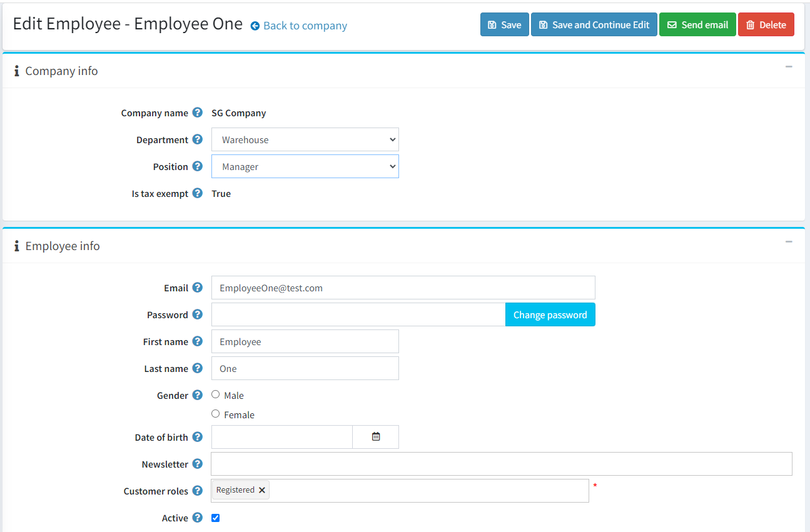The image size is (810, 532).
Task: Click the info icon on Employee info header
Action: click(x=16, y=246)
